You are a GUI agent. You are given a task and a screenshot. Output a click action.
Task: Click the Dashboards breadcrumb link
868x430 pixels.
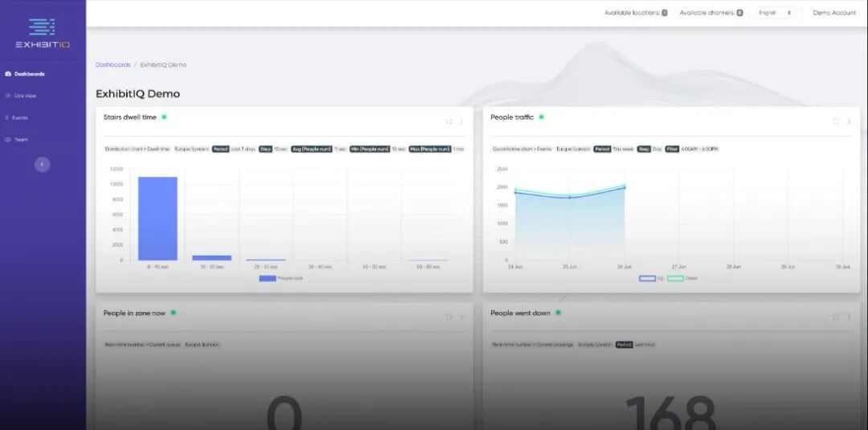(x=113, y=65)
